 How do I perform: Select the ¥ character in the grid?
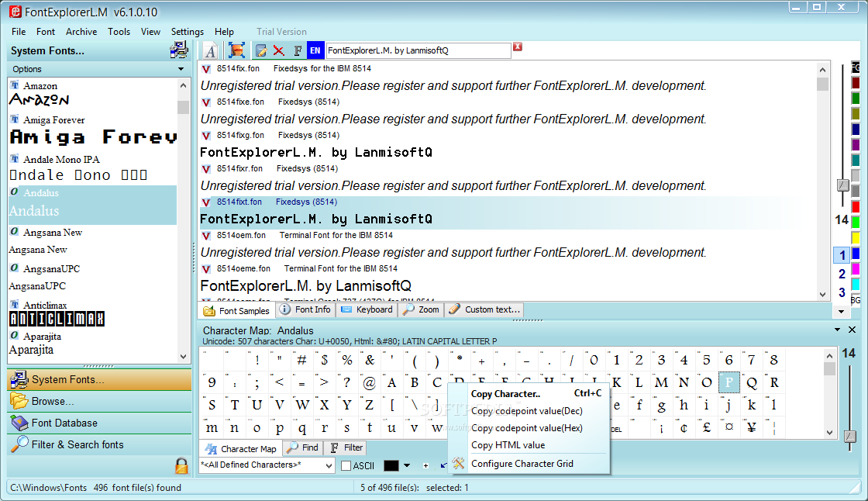[x=751, y=427]
